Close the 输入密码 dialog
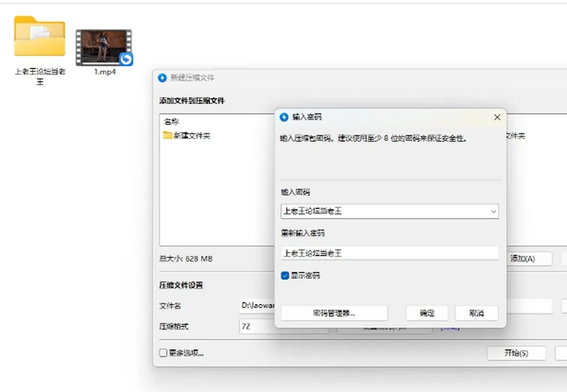The image size is (567, 392). pyautogui.click(x=497, y=117)
